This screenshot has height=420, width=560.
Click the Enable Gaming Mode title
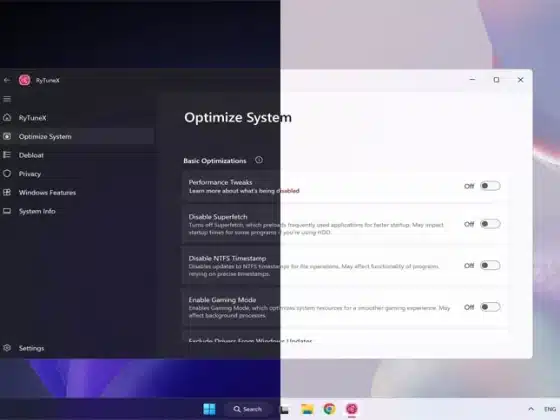pos(222,300)
